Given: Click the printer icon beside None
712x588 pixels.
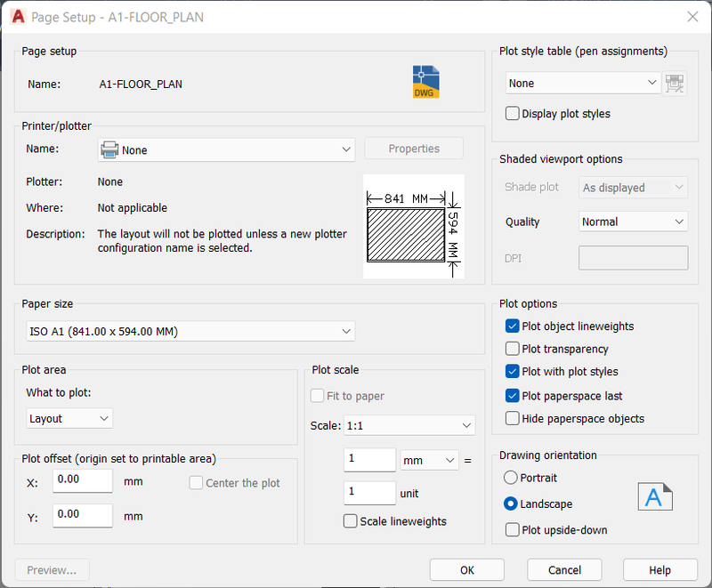Looking at the screenshot, I should point(109,149).
